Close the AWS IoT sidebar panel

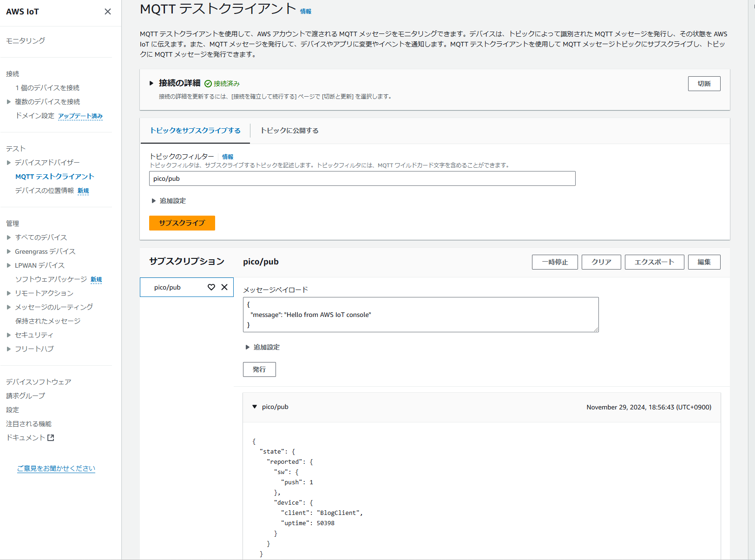click(x=108, y=12)
